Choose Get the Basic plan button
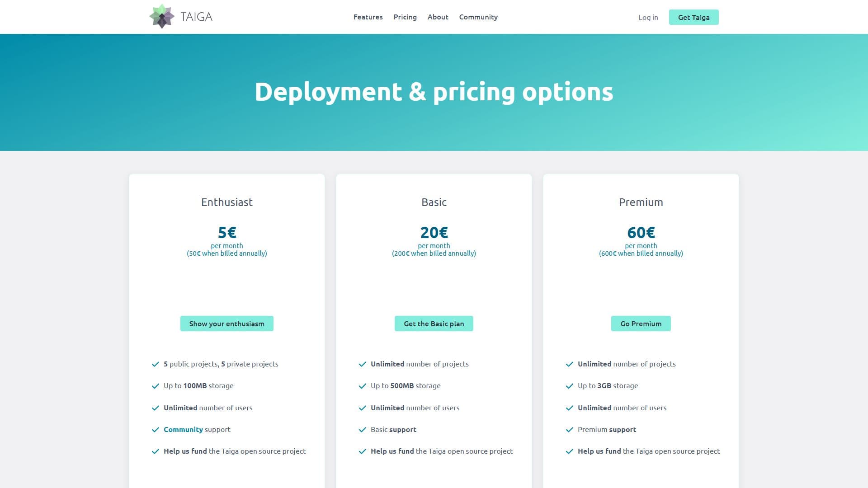The image size is (868, 488). coord(434,324)
